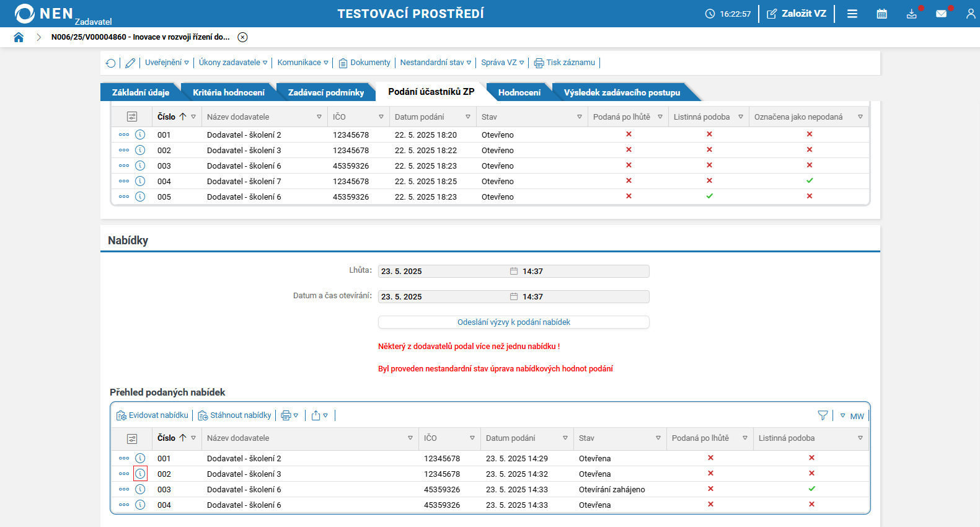Open the hamburger menu icon

click(852, 14)
